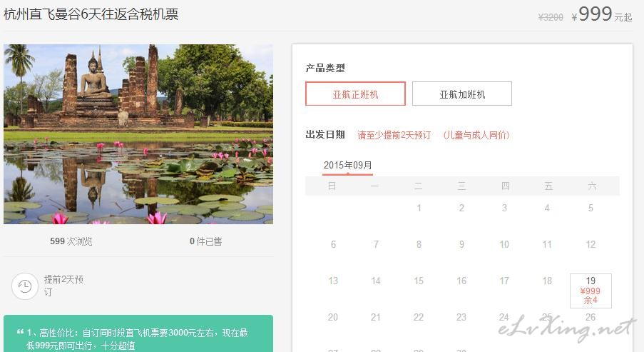644x352 pixels.
Task: Click the clock icon beside 提前2天预订
Action: 25,286
